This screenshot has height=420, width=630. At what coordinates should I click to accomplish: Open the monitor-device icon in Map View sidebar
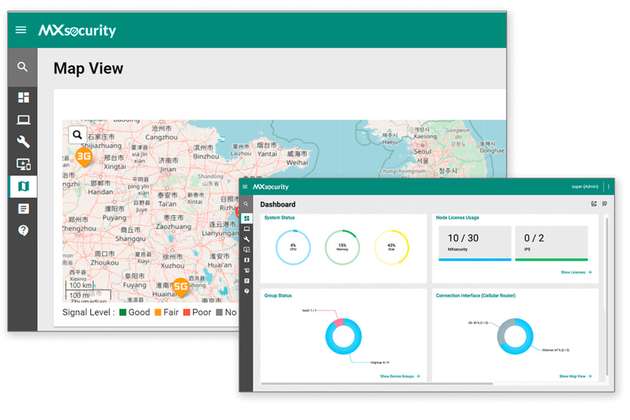coord(23,164)
